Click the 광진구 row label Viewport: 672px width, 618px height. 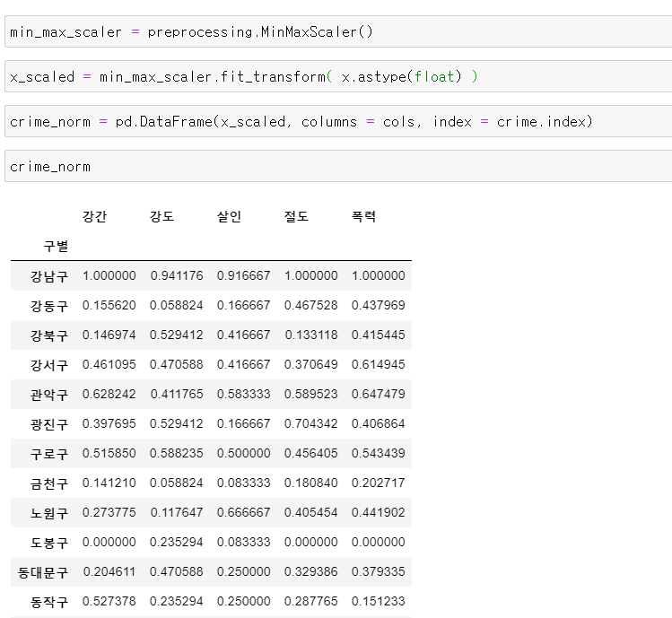tap(49, 424)
